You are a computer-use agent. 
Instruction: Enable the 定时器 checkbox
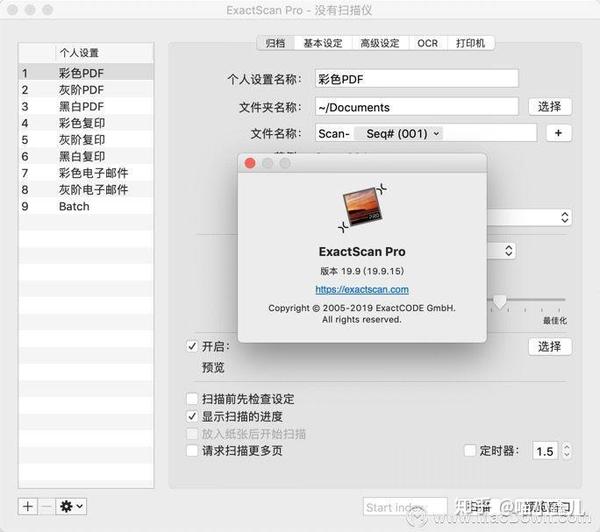[x=470, y=450]
